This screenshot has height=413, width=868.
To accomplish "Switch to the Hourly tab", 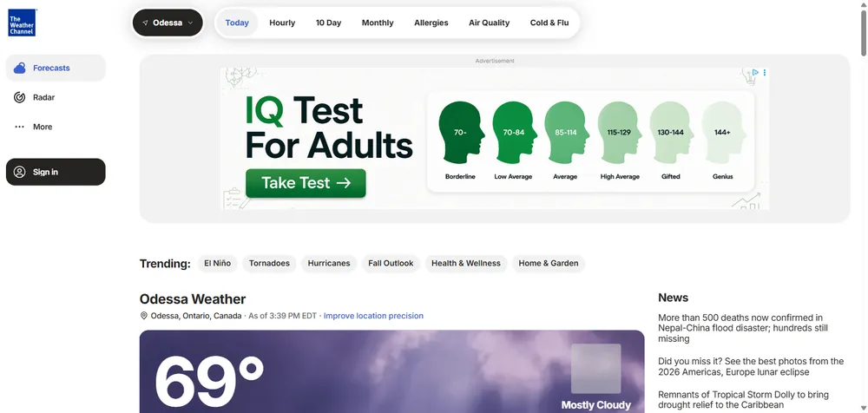I will (x=282, y=23).
